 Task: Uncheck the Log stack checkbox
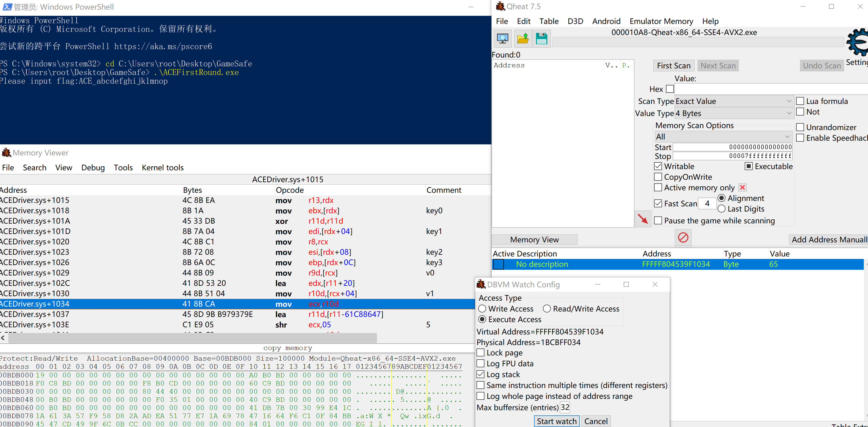(x=481, y=374)
